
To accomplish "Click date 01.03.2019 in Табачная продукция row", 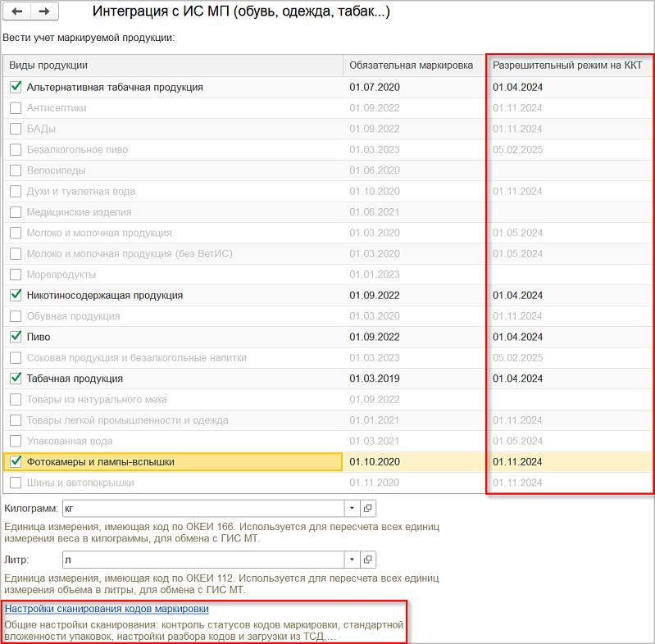I will [x=375, y=379].
